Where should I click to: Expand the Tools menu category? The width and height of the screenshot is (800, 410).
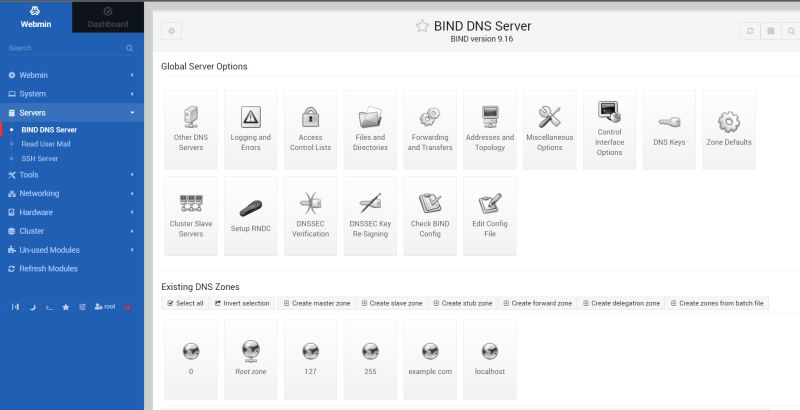[x=72, y=175]
